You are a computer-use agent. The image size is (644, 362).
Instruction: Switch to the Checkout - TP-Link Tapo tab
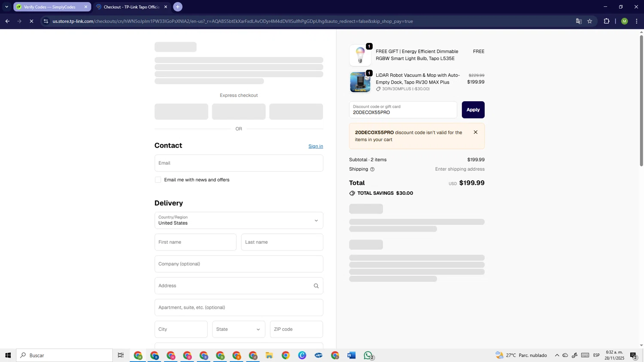131,7
